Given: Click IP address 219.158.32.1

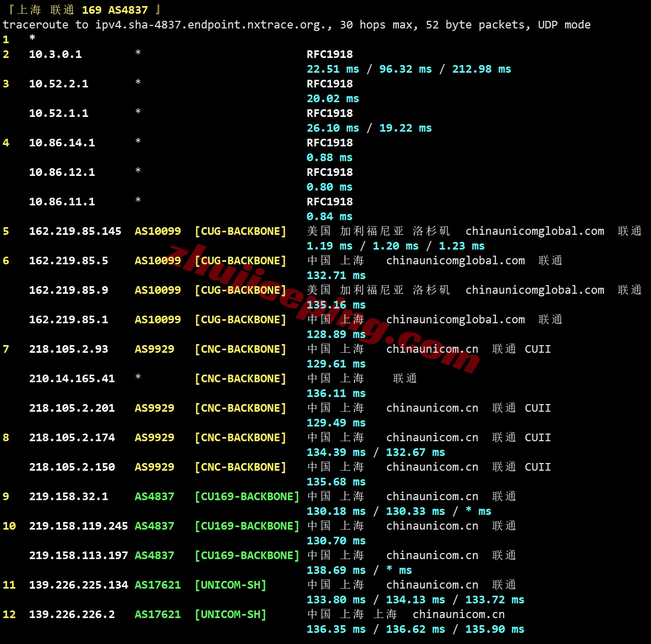Looking at the screenshot, I should 69,497.
